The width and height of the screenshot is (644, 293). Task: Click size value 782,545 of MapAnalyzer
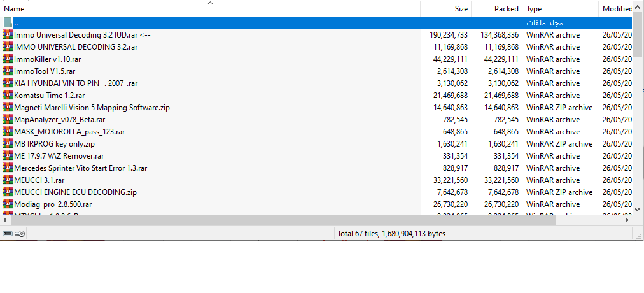[455, 120]
